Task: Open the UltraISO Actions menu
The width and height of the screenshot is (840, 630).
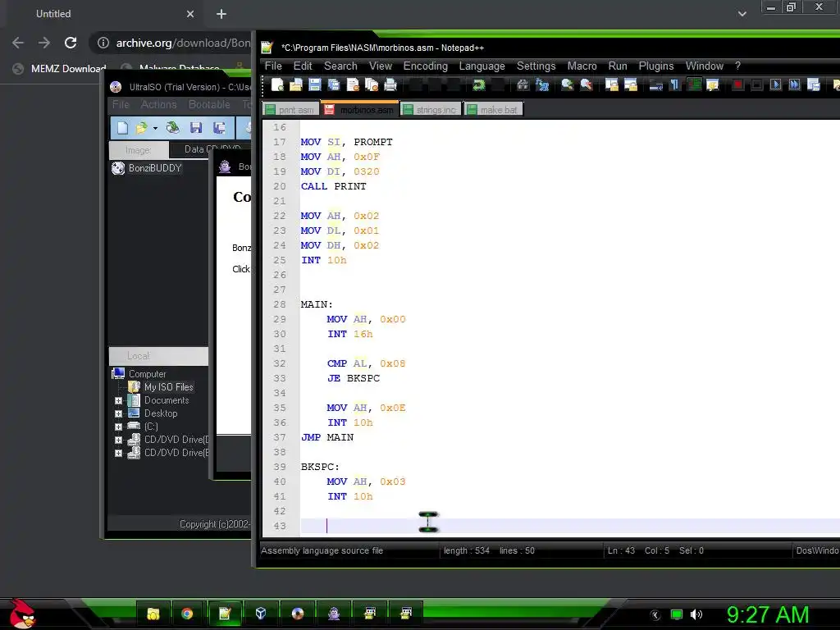Action: click(x=158, y=104)
